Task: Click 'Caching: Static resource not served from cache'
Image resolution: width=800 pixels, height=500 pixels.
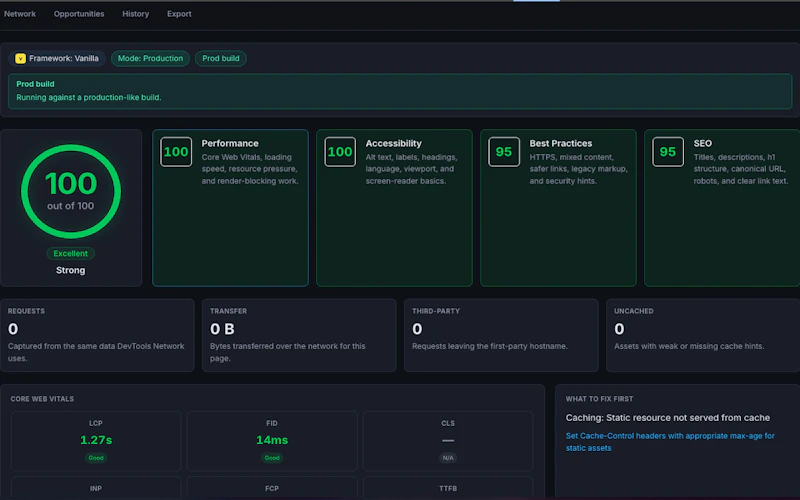Action: coord(667,418)
